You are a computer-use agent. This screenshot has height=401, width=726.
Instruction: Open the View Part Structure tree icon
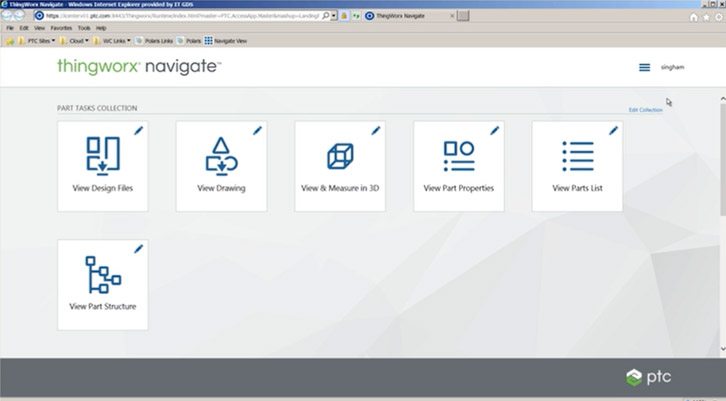pyautogui.click(x=103, y=275)
